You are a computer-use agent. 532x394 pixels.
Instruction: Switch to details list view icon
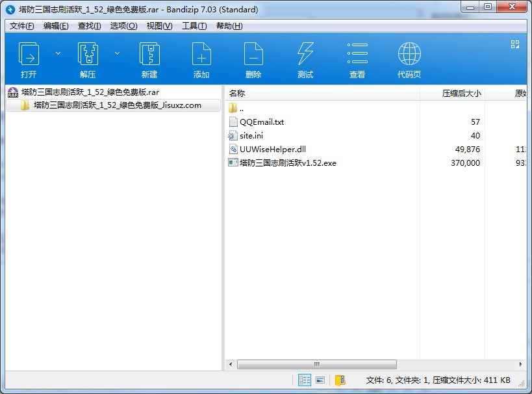305,380
